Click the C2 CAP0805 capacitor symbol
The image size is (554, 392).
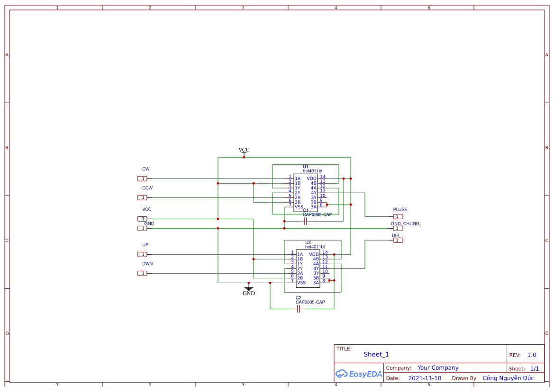pos(299,308)
